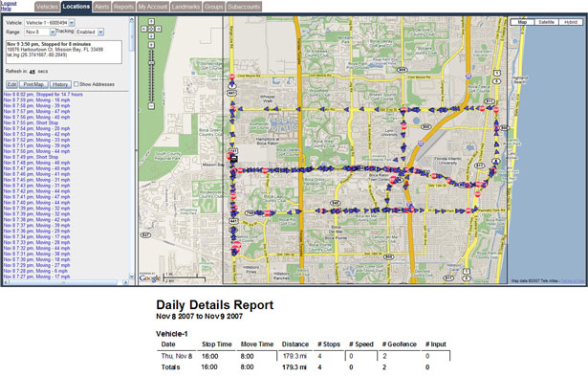The width and height of the screenshot is (588, 376).
Task: Switch to the Reports tab
Action: tap(123, 7)
